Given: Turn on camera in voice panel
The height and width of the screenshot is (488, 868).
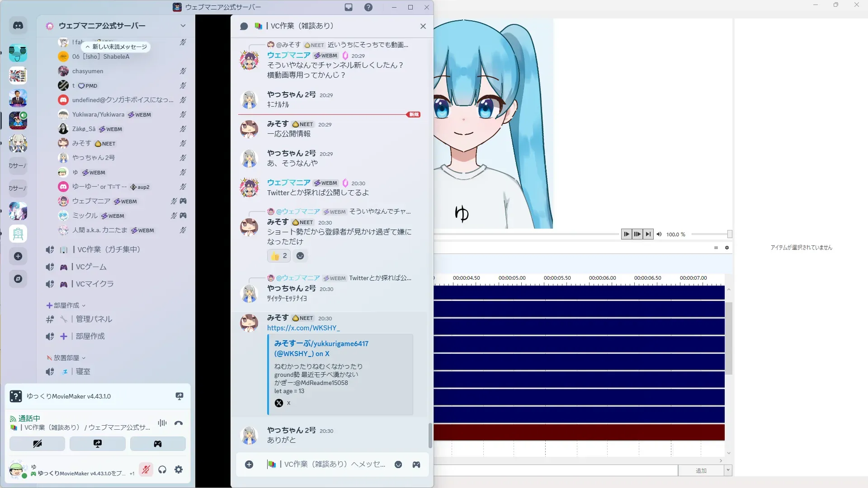Looking at the screenshot, I should [x=37, y=444].
